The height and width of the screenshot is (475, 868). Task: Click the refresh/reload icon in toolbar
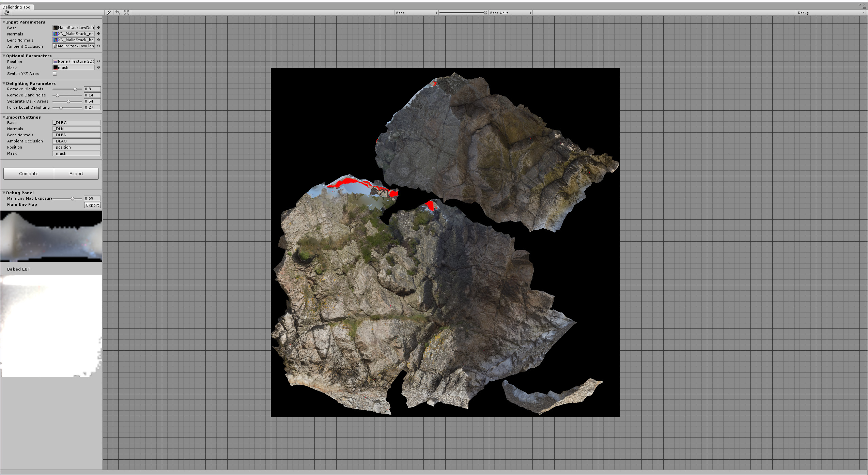click(6, 13)
